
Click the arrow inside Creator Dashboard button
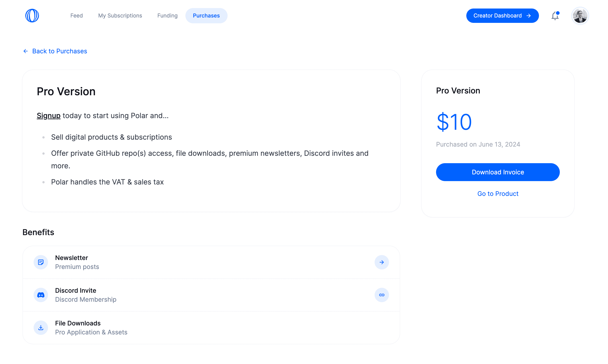point(529,15)
